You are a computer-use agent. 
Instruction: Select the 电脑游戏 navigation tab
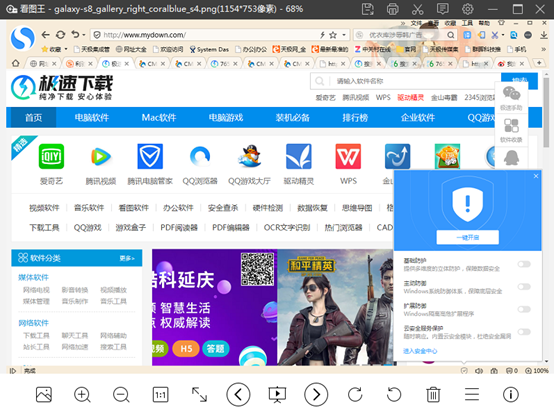226,117
